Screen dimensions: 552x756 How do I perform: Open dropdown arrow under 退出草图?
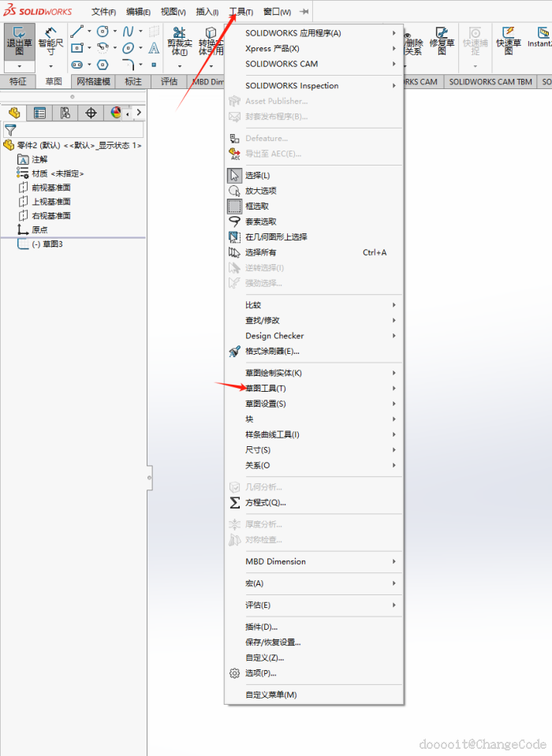(19, 66)
